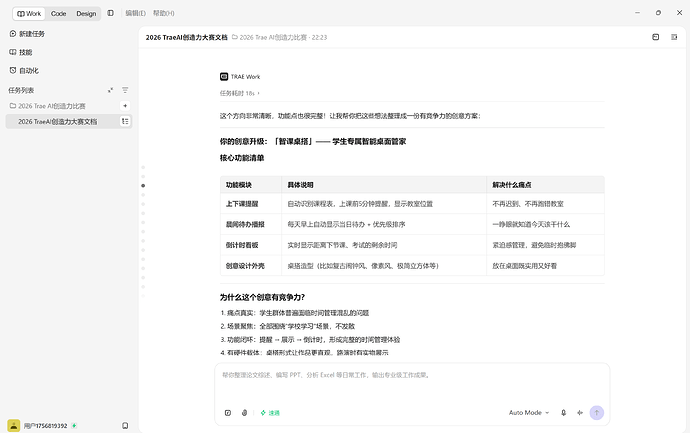Click the attachment paperclip icon
The height and width of the screenshot is (433, 690).
click(244, 413)
